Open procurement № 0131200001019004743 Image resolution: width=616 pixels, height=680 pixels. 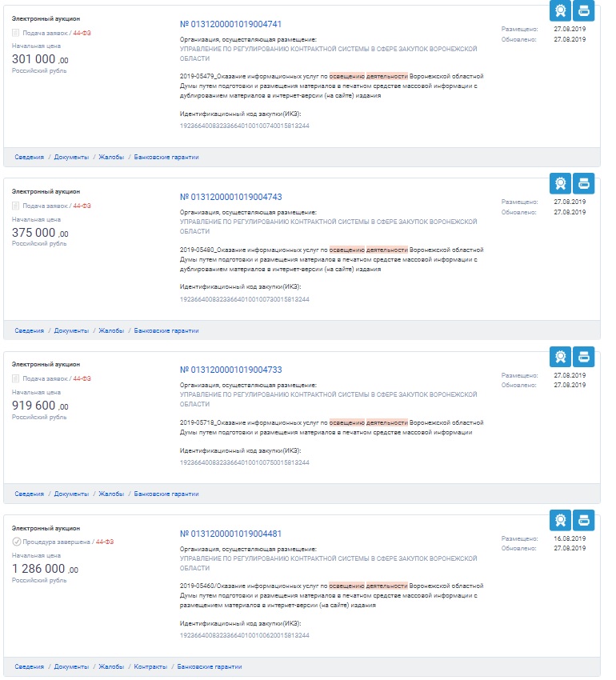[230, 197]
